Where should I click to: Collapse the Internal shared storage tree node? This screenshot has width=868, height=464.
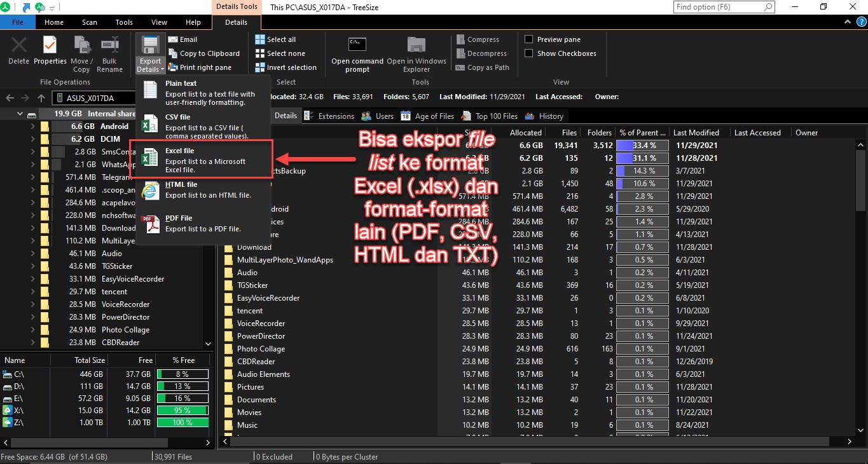coord(20,114)
